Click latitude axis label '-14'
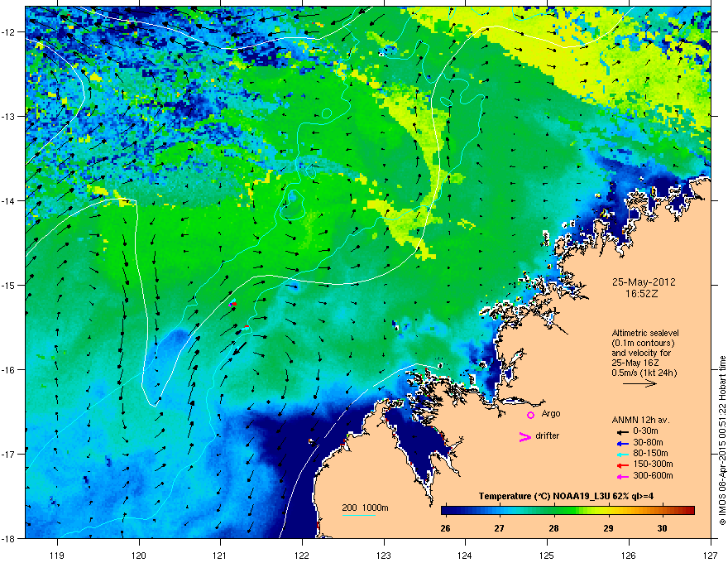Viewport: 728px width, 563px height. click(9, 201)
